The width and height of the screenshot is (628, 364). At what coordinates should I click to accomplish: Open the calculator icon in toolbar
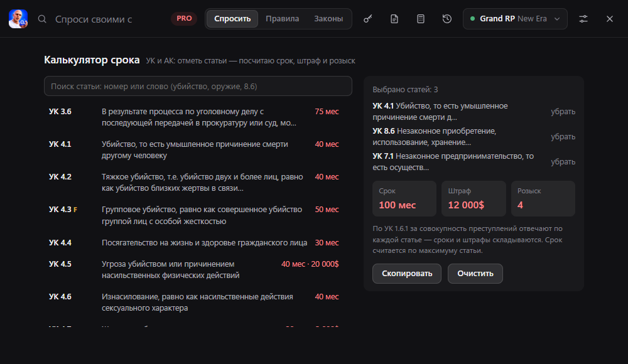[x=421, y=19]
